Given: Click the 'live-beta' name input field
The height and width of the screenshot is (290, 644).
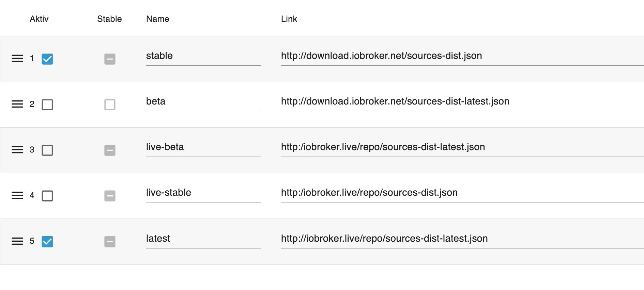Looking at the screenshot, I should coord(203,147).
